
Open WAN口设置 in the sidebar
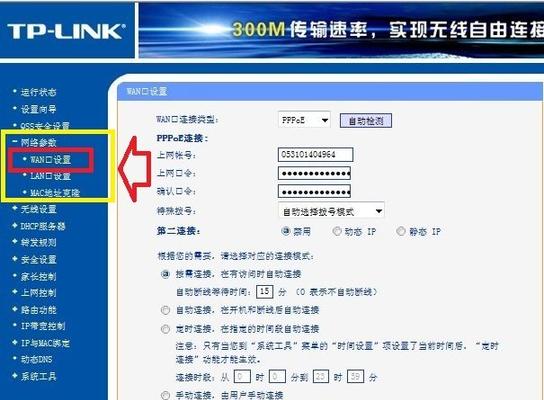click(x=51, y=160)
